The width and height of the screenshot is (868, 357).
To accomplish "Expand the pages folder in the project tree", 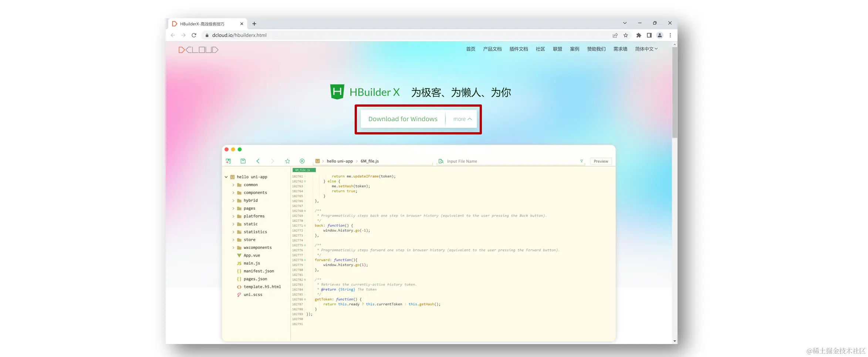I will click(233, 208).
